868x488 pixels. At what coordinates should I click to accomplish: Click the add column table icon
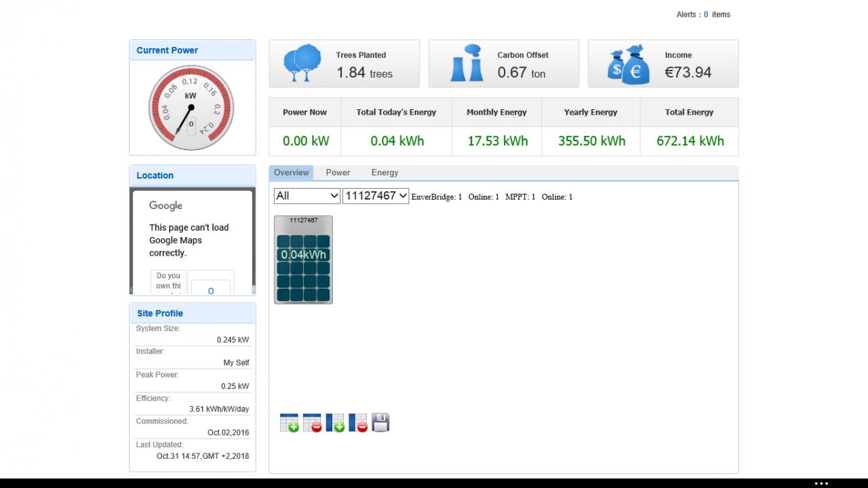coord(336,423)
